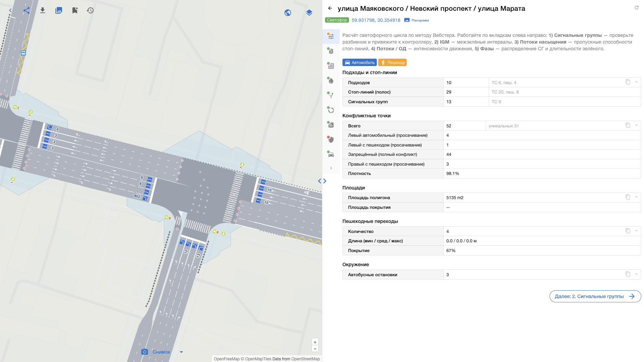Open the fork arrow flows tab in the sidebar
The width and height of the screenshot is (644, 362).
click(331, 95)
